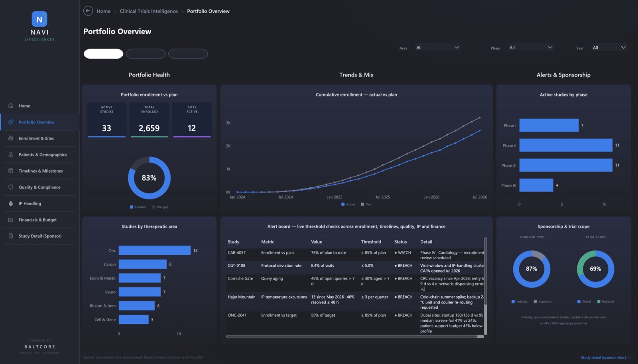Image resolution: width=638 pixels, height=364 pixels.
Task: Click the Alert board horizontal scrollbar
Action: click(x=355, y=336)
